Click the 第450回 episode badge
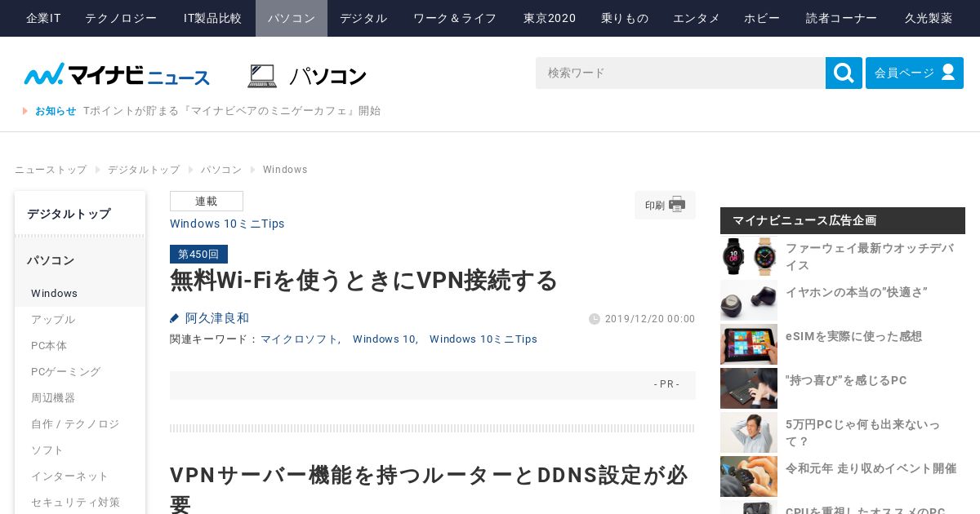The height and width of the screenshot is (514, 980). [x=198, y=254]
